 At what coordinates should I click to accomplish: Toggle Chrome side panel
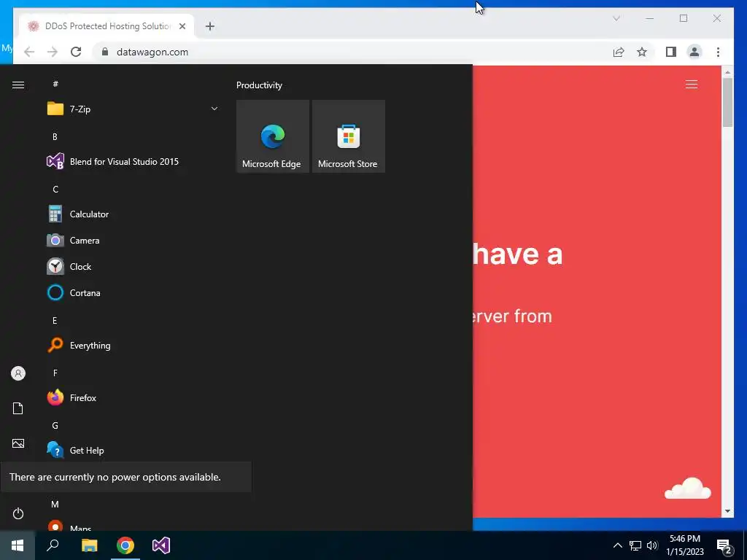coord(671,52)
